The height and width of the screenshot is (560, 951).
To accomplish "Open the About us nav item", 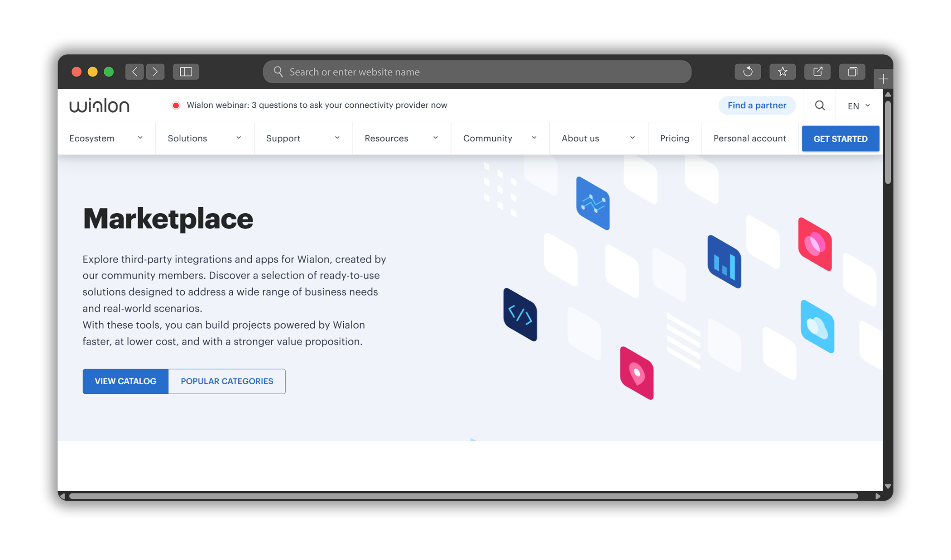I will coord(581,139).
